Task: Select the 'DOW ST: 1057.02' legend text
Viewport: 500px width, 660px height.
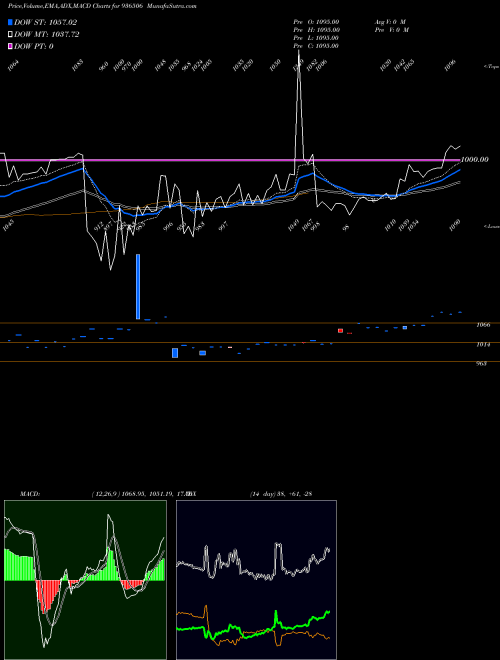Action: click(x=45, y=22)
